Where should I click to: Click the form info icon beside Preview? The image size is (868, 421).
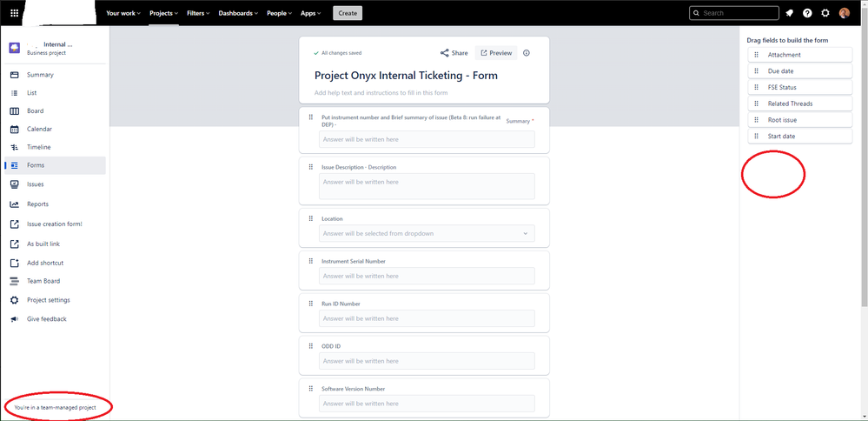(x=527, y=53)
